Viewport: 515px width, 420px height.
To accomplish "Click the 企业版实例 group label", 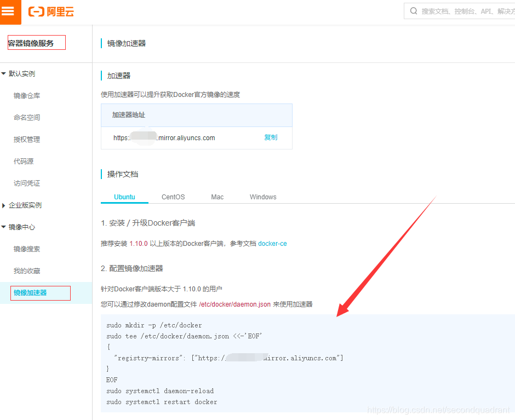I will [x=25, y=205].
